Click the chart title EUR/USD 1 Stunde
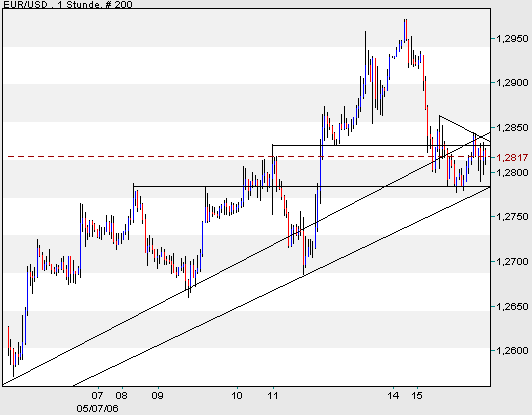 (68, 4)
